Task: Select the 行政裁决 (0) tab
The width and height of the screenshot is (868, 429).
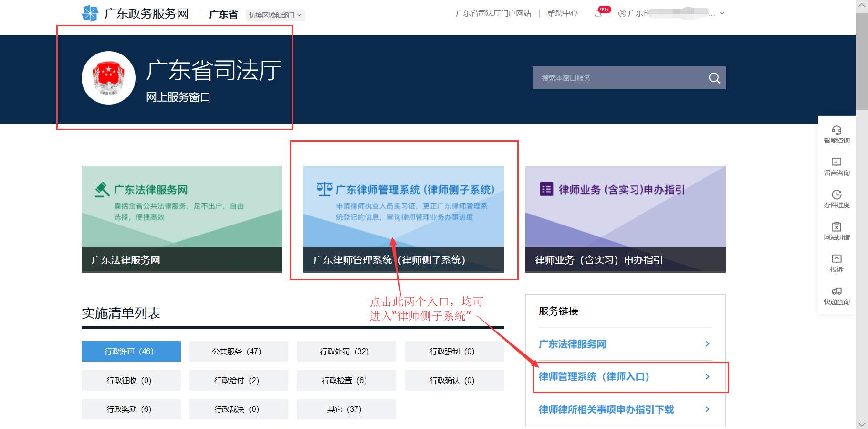Action: (x=239, y=409)
